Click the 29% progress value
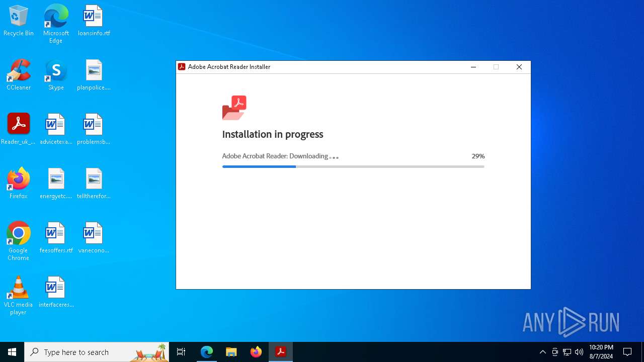This screenshot has width=644, height=362. pyautogui.click(x=478, y=156)
